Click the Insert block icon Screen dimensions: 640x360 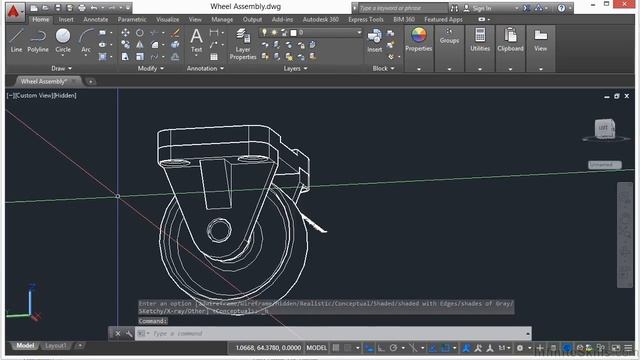pyautogui.click(x=374, y=40)
